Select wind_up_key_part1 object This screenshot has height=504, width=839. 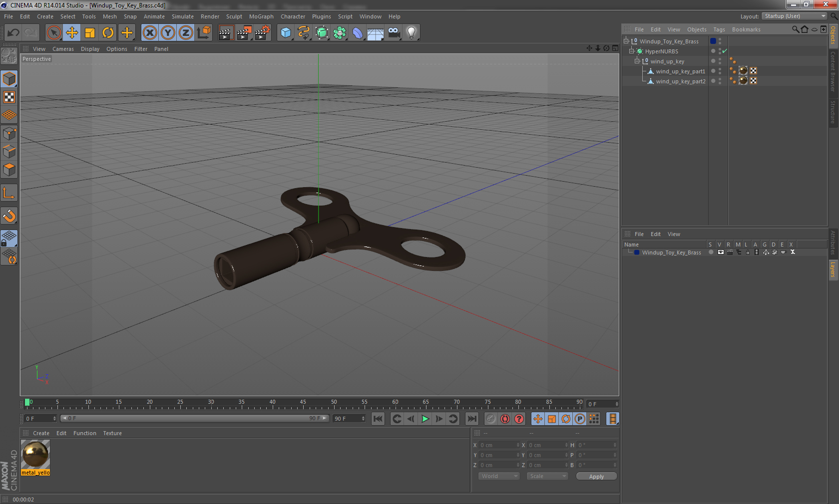[x=680, y=71]
